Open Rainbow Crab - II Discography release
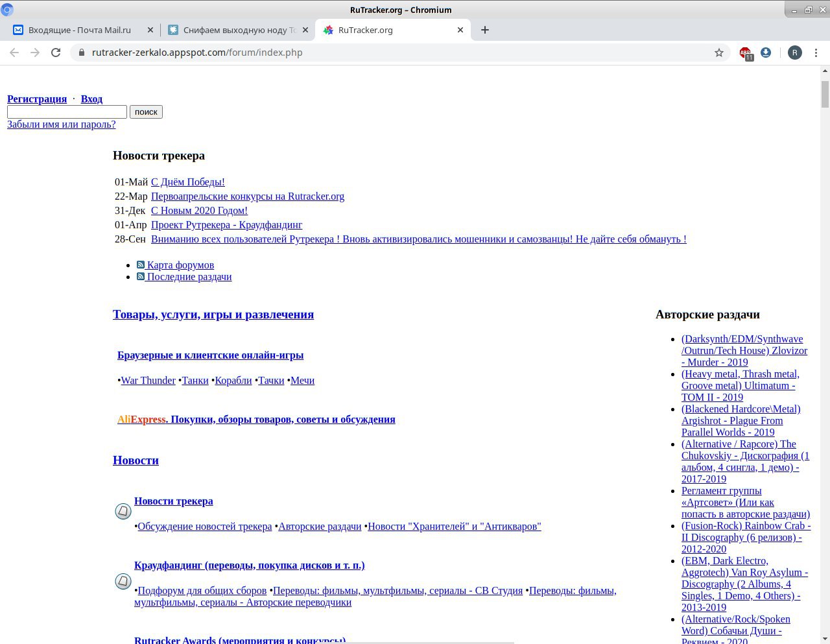Viewport: 830px width, 644px height. pyautogui.click(x=746, y=538)
